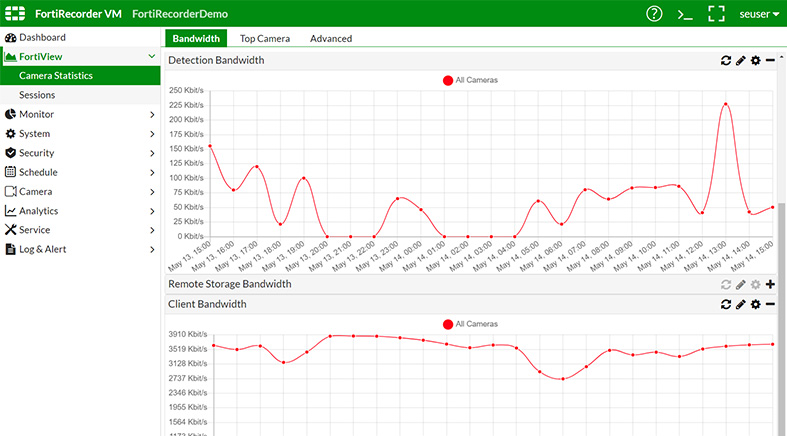Expand Remote Storage Bandwidth with plus icon

[770, 284]
